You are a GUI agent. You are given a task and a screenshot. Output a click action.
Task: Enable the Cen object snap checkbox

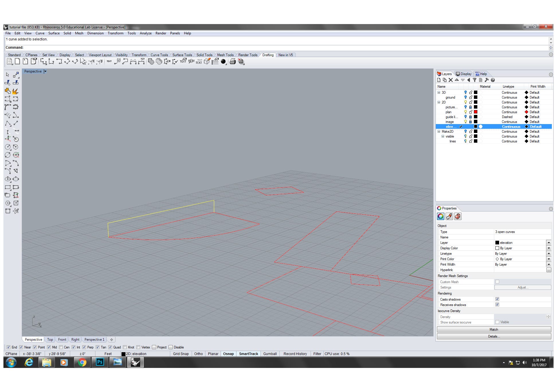click(61, 347)
